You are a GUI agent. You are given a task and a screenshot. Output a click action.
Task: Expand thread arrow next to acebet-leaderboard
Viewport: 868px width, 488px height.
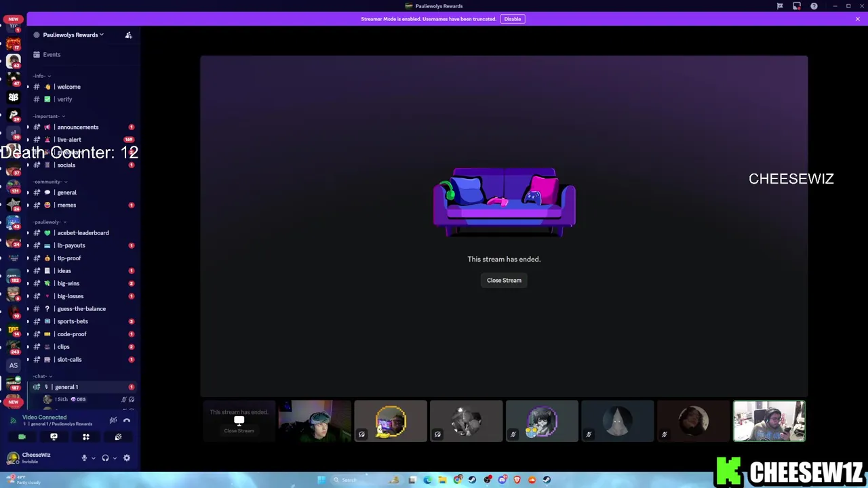pyautogui.click(x=28, y=232)
